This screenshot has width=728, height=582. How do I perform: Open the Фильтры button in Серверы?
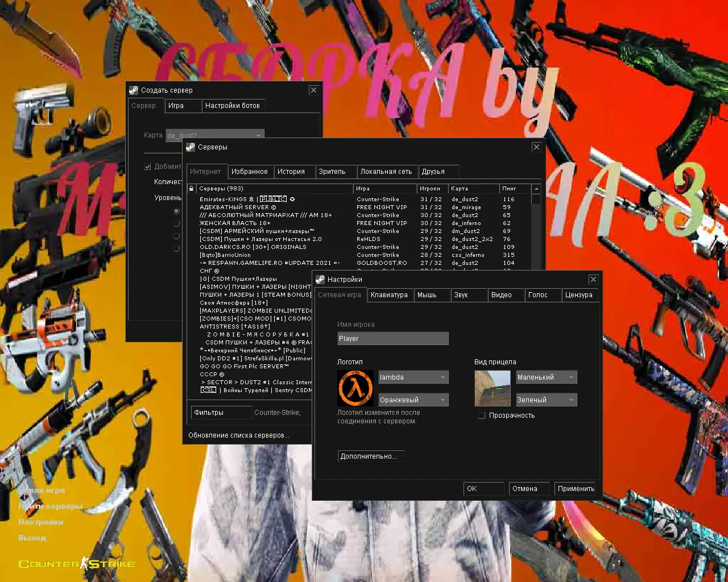[x=221, y=413]
